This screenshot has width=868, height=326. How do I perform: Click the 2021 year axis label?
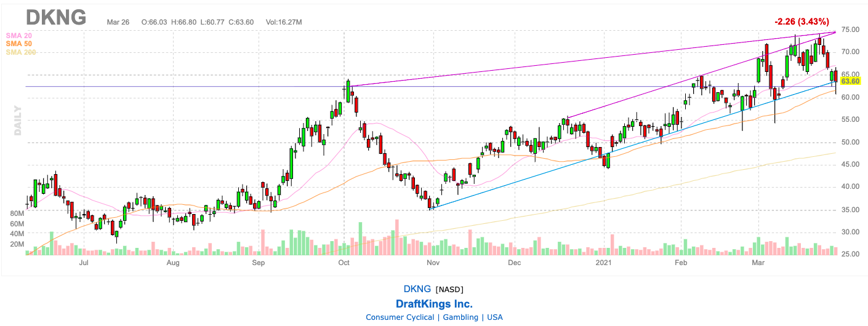[603, 263]
